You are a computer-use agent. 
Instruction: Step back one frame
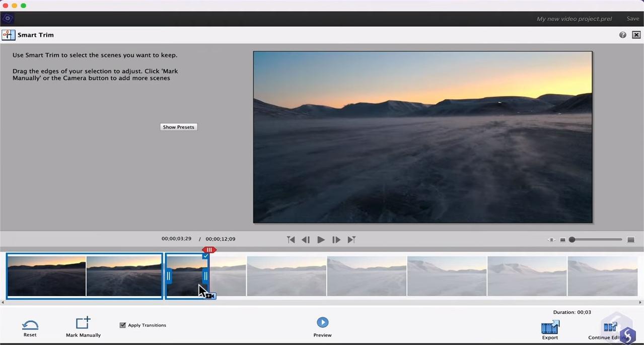pos(306,240)
